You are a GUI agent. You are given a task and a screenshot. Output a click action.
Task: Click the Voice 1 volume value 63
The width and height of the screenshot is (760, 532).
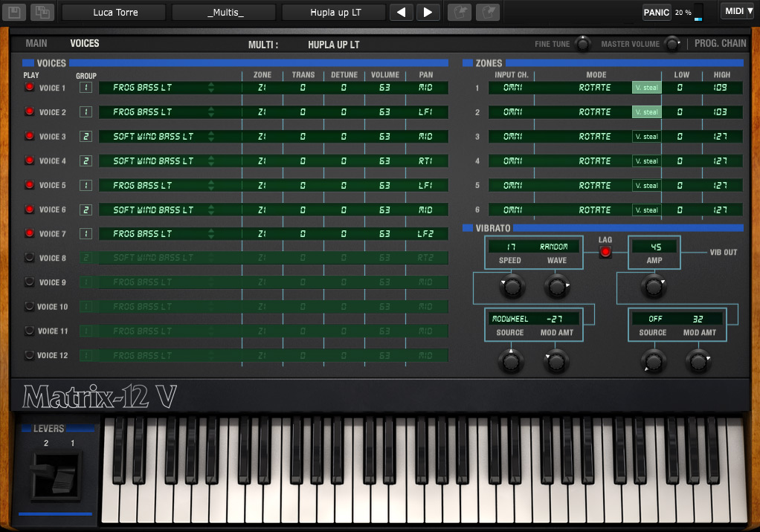tap(384, 88)
